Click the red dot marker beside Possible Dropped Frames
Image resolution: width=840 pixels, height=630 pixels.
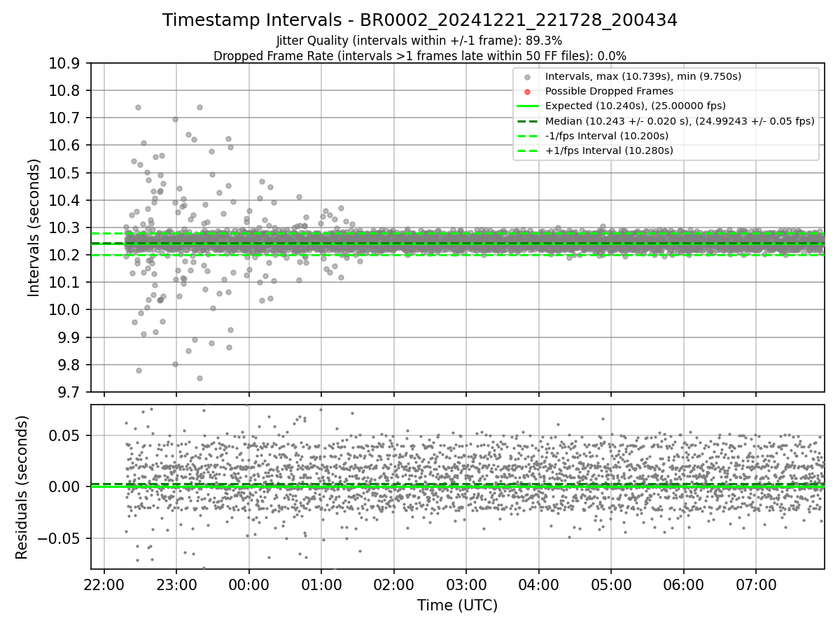(527, 91)
